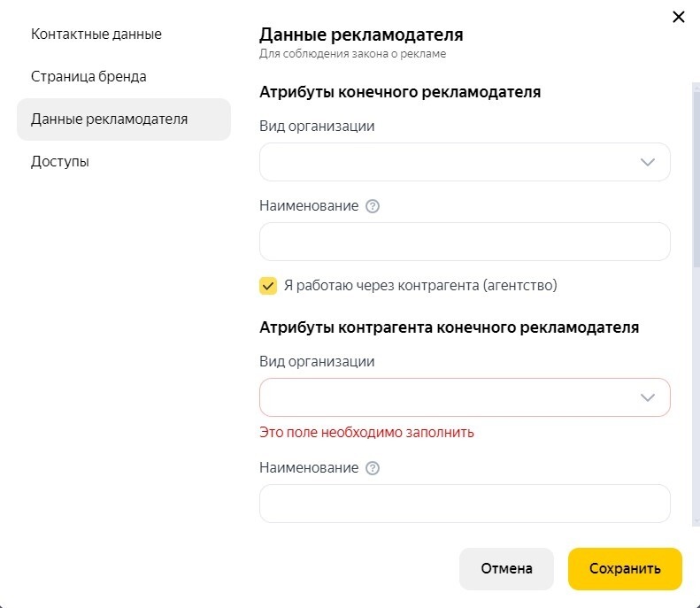Focus end advertiser Наименование input field

[x=465, y=242]
